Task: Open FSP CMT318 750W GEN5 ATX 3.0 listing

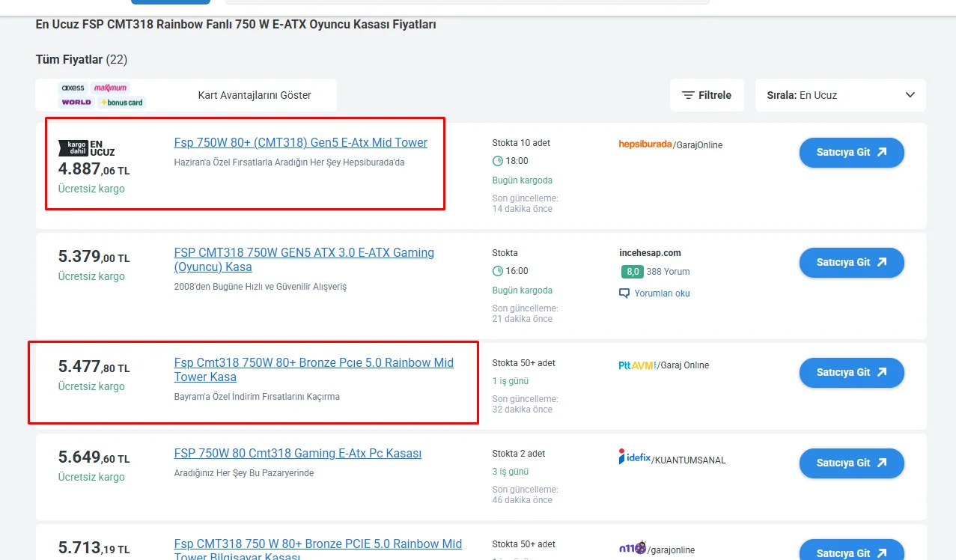Action: pos(304,260)
